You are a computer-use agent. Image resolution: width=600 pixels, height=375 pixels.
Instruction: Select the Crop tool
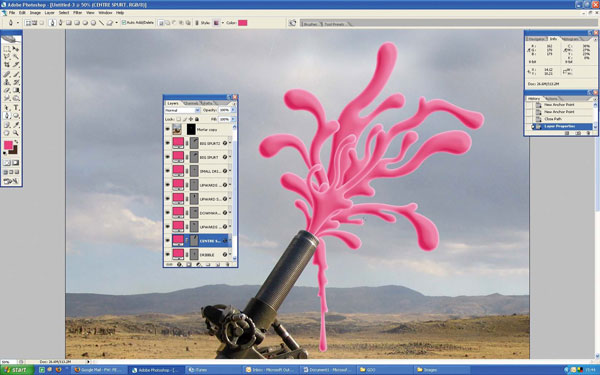(x=7, y=64)
